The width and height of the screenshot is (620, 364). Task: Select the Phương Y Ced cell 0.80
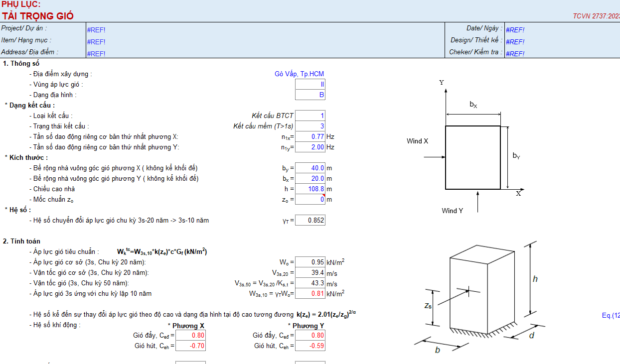click(310, 336)
